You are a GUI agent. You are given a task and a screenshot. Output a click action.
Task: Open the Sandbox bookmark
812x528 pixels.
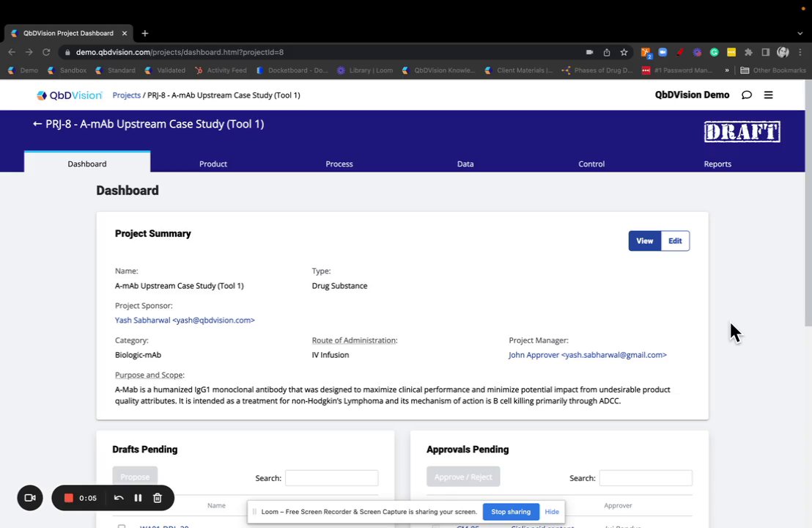67,70
